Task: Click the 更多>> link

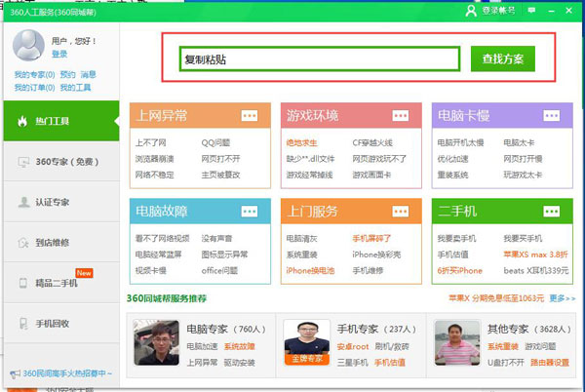Action: pos(563,298)
